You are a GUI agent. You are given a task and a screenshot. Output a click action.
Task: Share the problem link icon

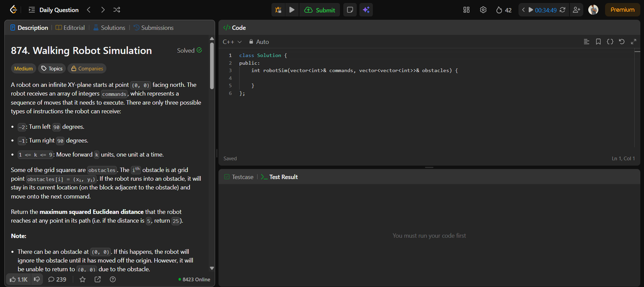pyautogui.click(x=97, y=279)
